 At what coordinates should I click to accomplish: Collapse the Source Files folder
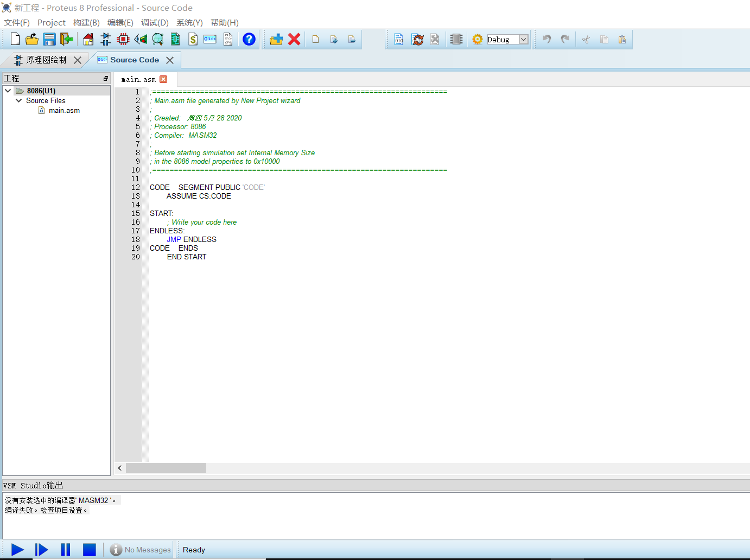pos(19,100)
